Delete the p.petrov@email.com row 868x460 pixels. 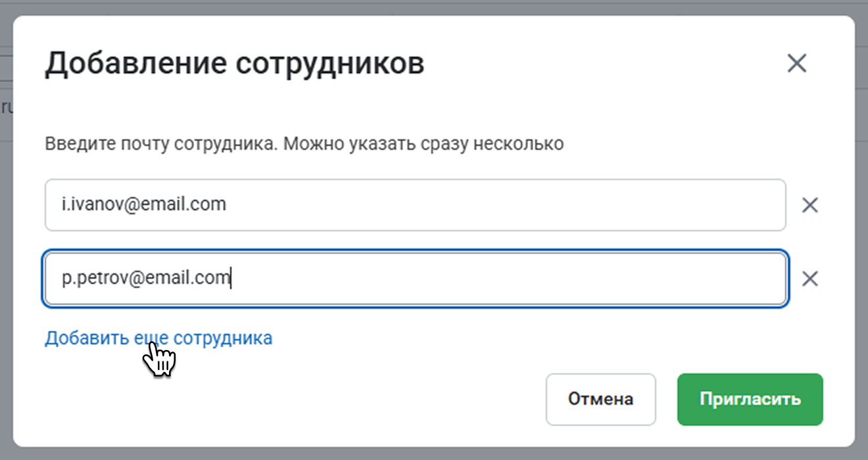pos(810,279)
